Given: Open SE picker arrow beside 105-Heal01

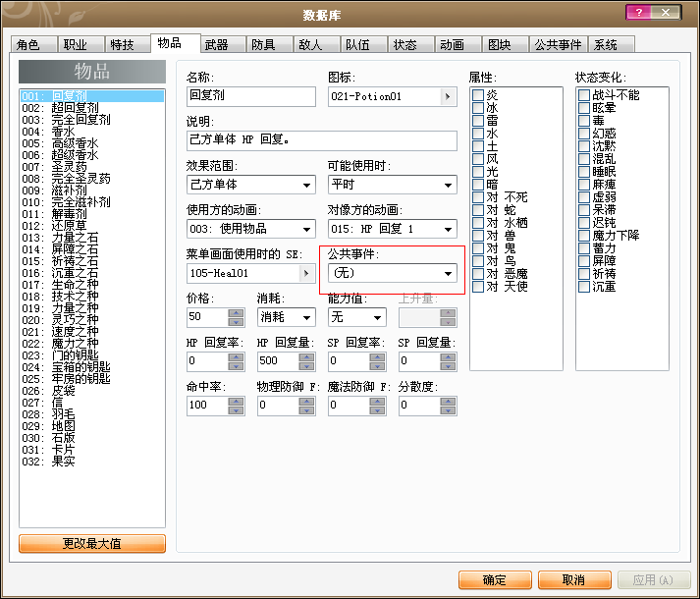Looking at the screenshot, I should pyautogui.click(x=306, y=273).
